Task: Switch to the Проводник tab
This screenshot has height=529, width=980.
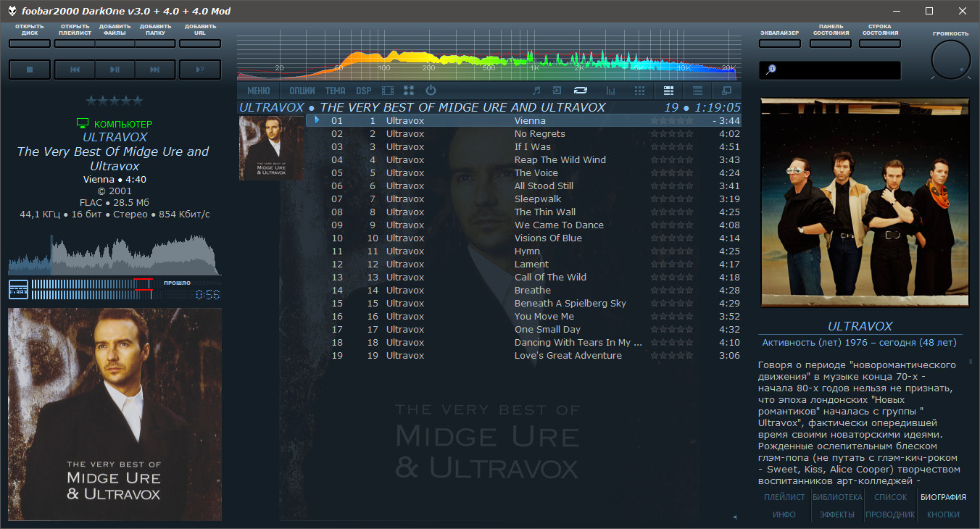Action: click(890, 515)
